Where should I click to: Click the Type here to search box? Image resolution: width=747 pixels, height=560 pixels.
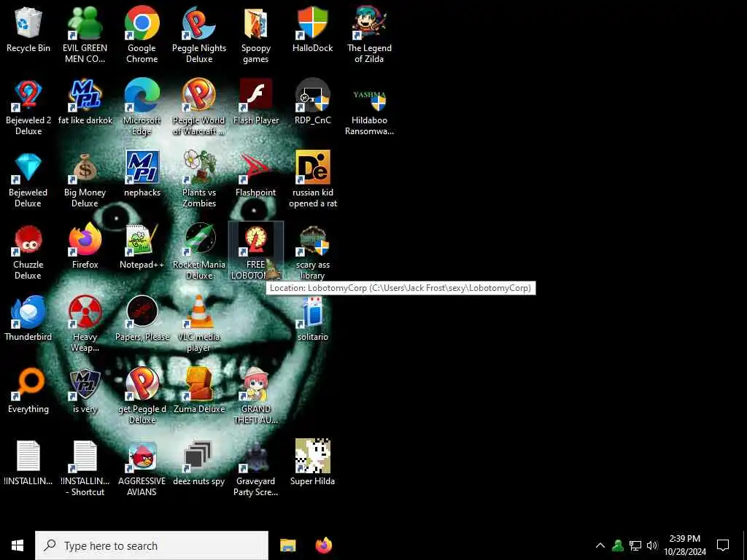152,545
